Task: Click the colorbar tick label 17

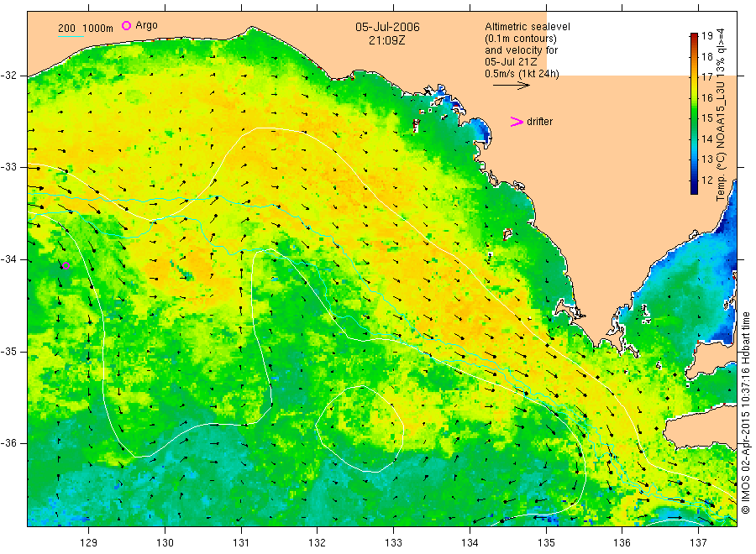Action: [x=706, y=77]
